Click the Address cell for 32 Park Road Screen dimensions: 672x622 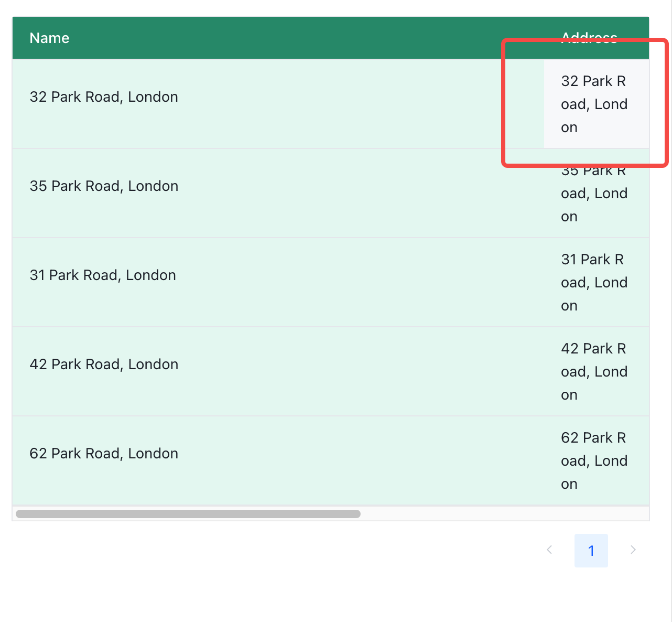[597, 104]
